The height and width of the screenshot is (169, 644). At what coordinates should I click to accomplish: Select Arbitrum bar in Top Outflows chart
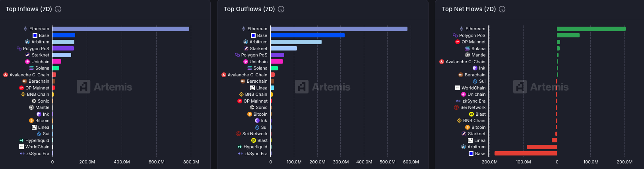[296, 42]
